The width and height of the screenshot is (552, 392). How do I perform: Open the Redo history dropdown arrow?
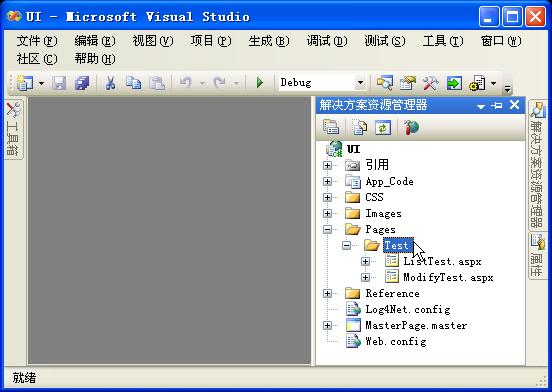[237, 83]
